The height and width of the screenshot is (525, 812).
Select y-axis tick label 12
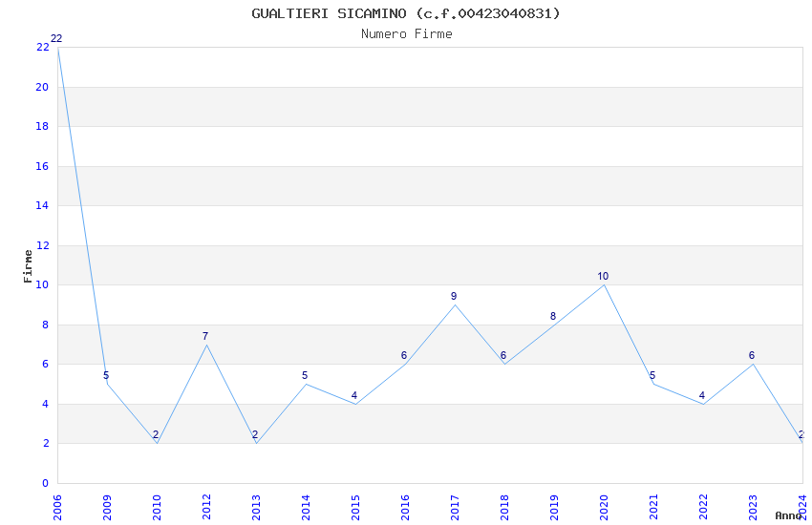(42, 245)
